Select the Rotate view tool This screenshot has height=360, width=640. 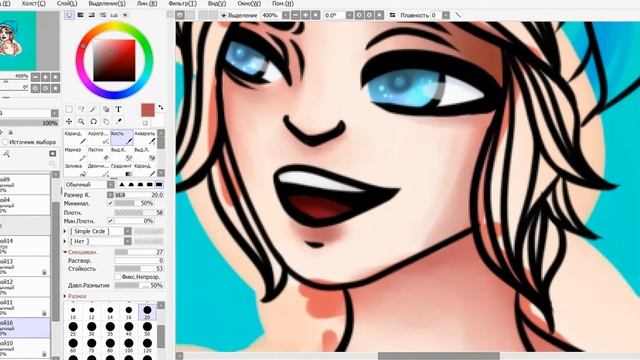[93, 122]
